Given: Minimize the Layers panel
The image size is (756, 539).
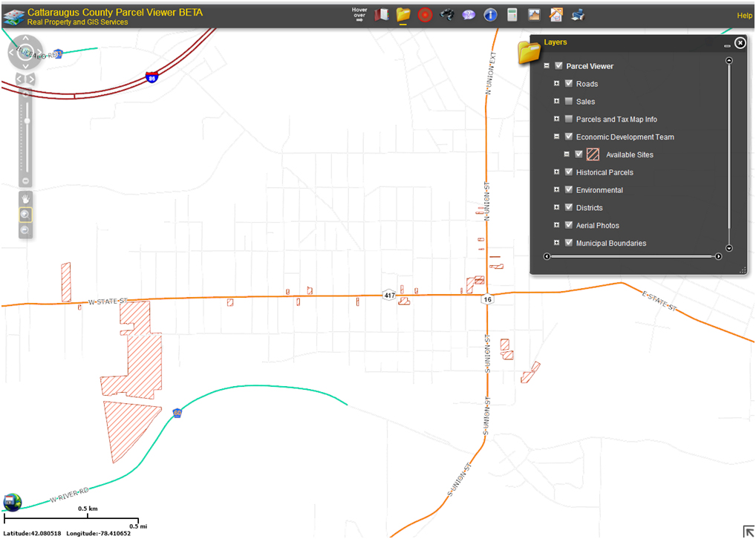Looking at the screenshot, I should click(x=727, y=46).
